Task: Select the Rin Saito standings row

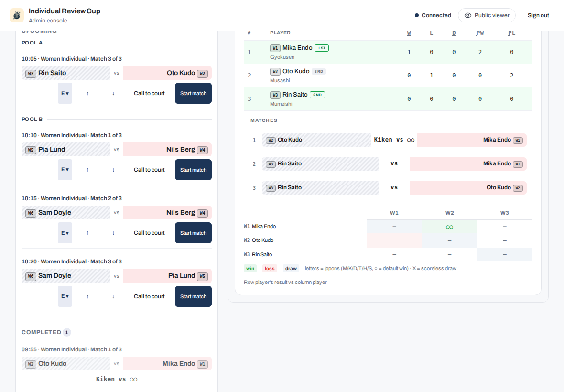Action: [x=388, y=99]
